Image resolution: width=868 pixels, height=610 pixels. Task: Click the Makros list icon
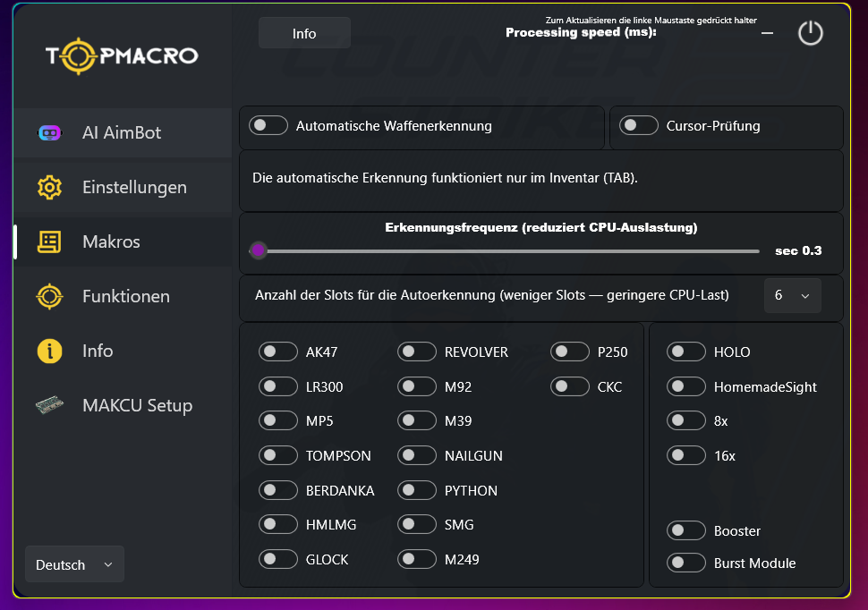49,241
